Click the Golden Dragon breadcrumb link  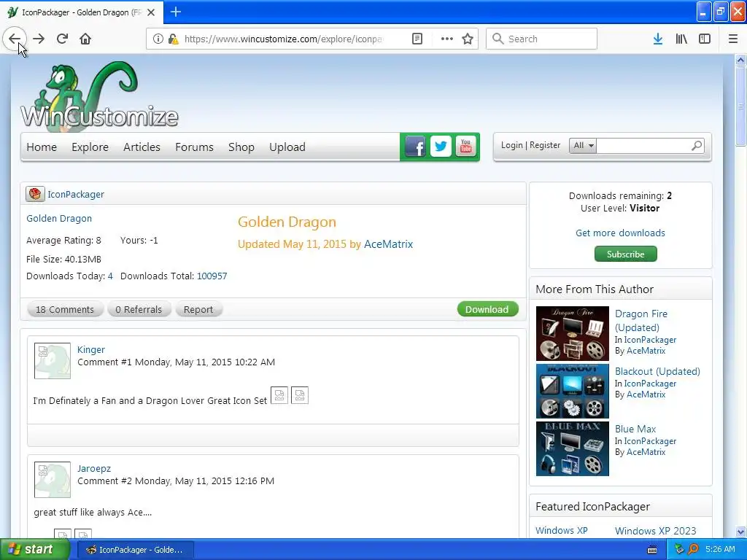(59, 219)
